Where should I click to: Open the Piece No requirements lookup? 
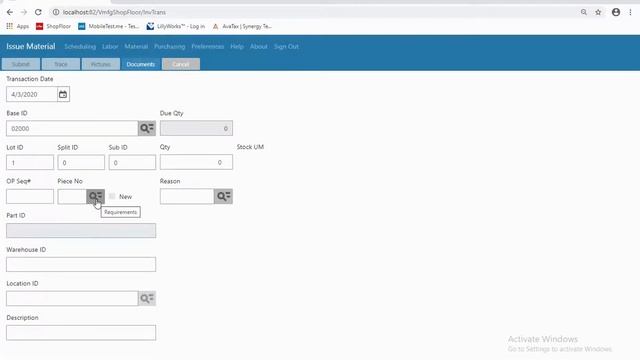[x=96, y=196]
